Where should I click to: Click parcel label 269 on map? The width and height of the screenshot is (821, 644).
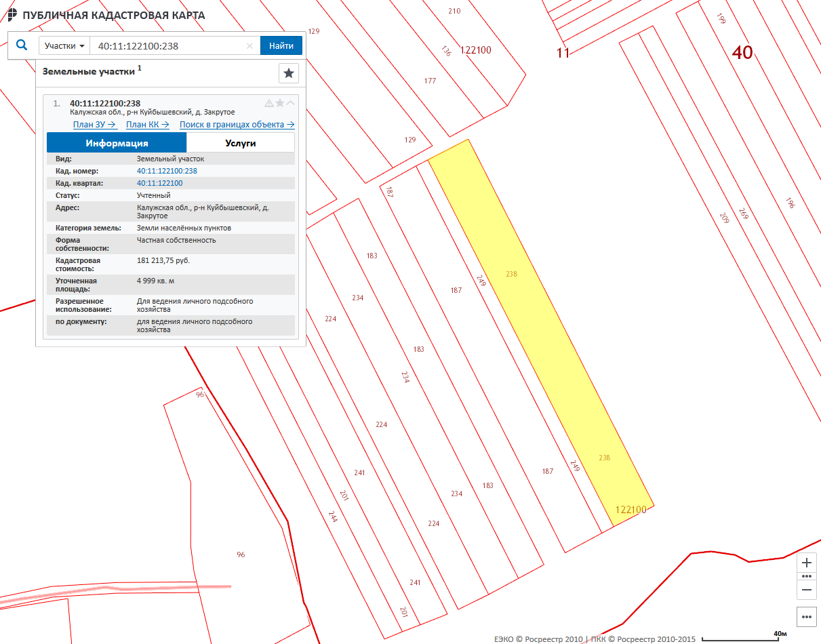coord(743,213)
